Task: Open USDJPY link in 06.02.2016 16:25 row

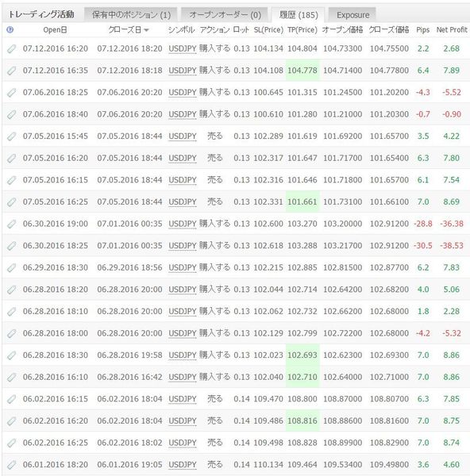Action: (183, 443)
